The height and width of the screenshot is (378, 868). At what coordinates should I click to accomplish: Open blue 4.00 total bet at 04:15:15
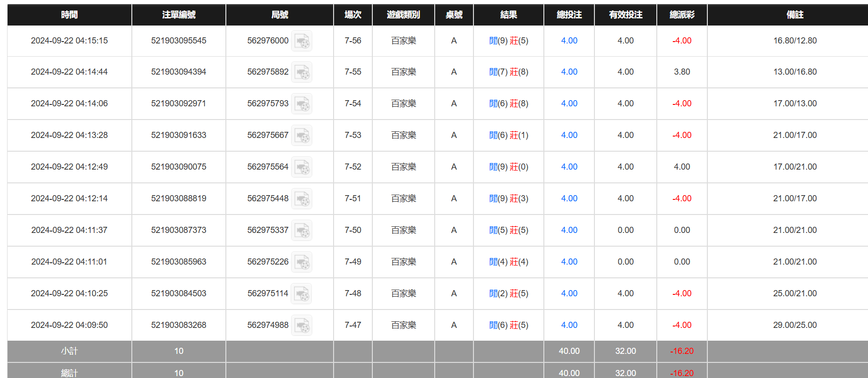coord(569,41)
